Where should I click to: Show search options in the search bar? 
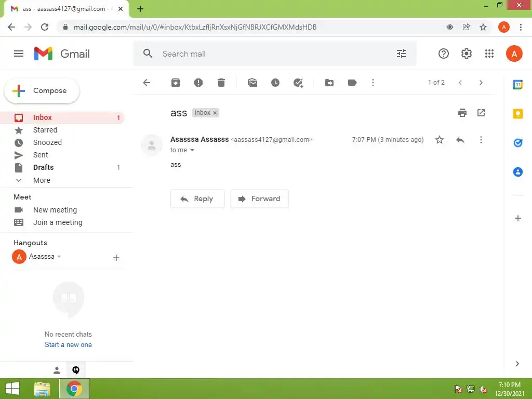(x=402, y=54)
